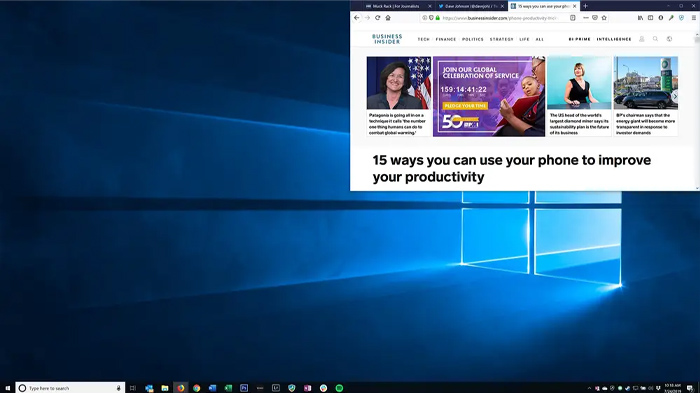Go to the Firefox home page icon
700x393 pixels.
388,18
